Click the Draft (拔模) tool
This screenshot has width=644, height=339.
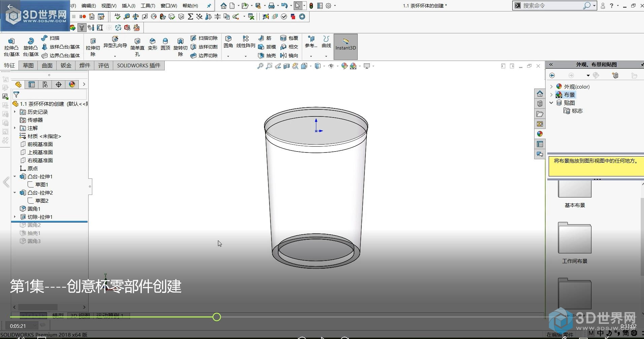point(267,47)
